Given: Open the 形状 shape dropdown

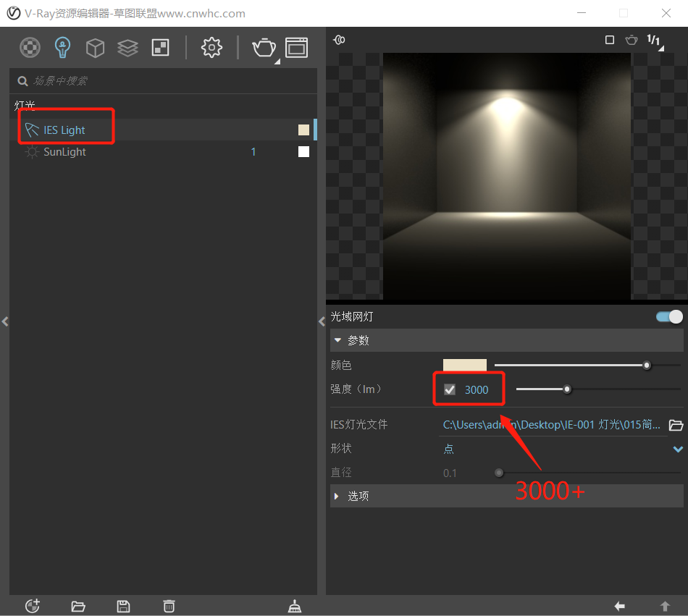Looking at the screenshot, I should coord(562,449).
